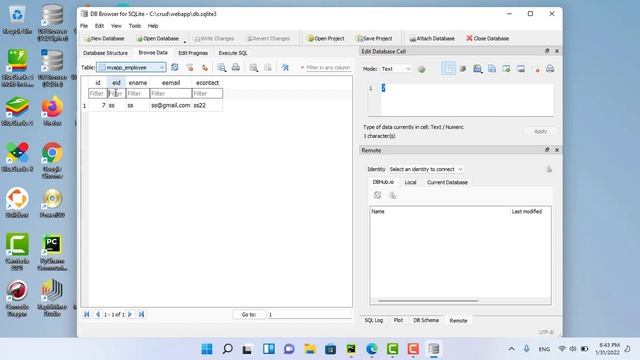
Task: Click the upload database icon beside Identity
Action: [x=549, y=169]
